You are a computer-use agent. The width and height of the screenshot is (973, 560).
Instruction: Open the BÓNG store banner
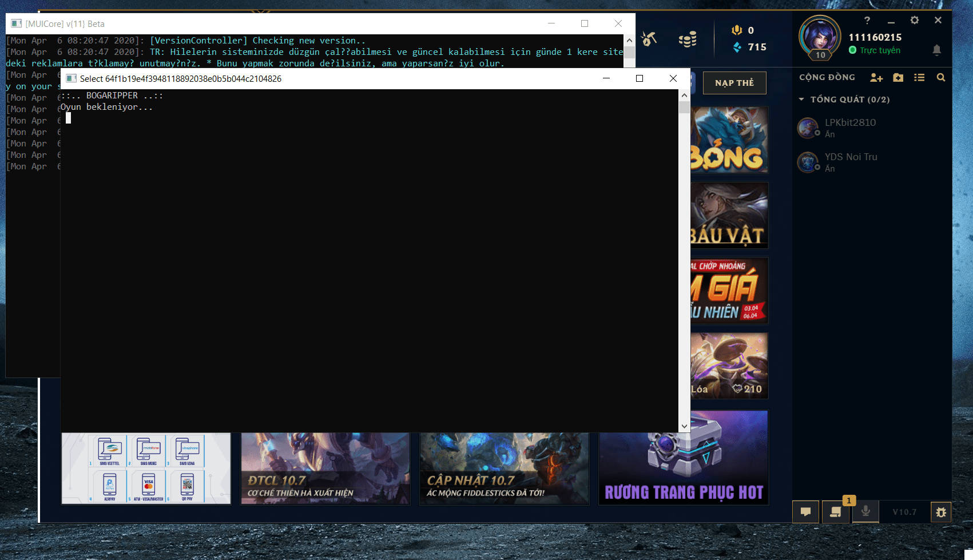pos(729,140)
